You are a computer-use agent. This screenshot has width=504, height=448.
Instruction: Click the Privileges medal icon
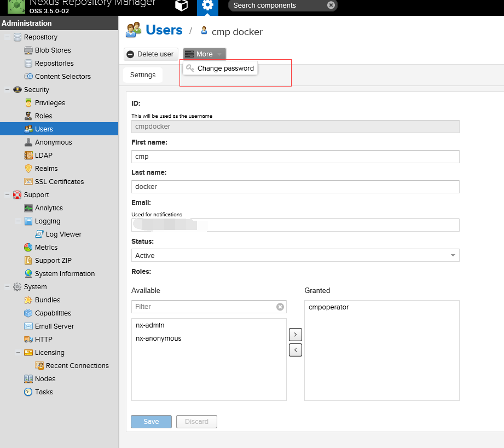point(28,103)
